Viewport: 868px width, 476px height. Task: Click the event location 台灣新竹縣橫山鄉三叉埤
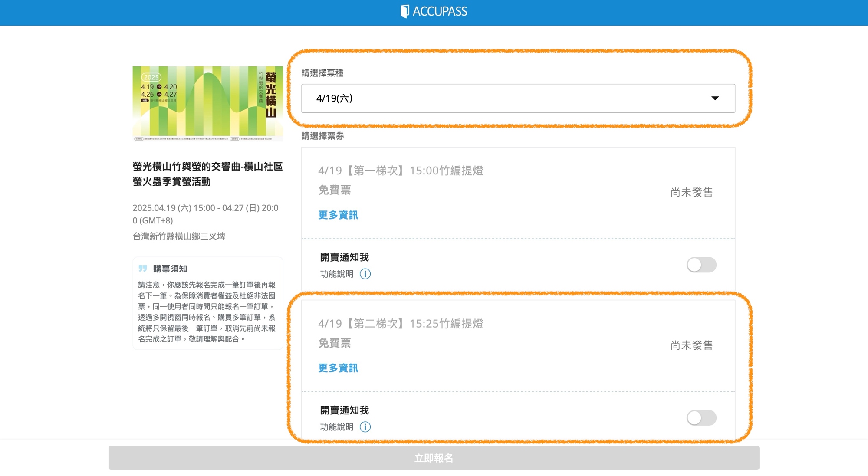[179, 236]
